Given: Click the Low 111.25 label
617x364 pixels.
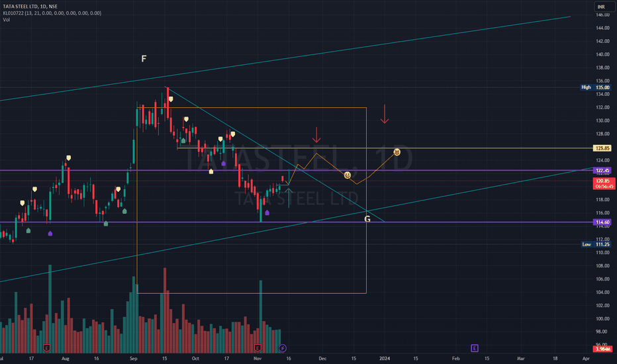Looking at the screenshot, I should click(596, 244).
